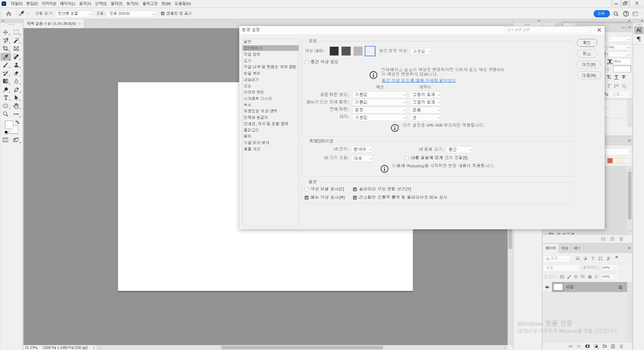Select the Brush tool

[6, 65]
